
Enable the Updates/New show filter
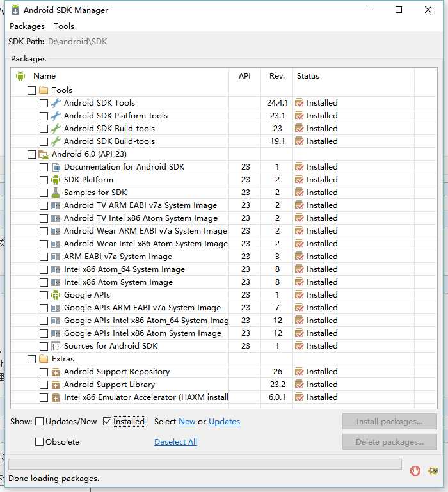pos(39,422)
